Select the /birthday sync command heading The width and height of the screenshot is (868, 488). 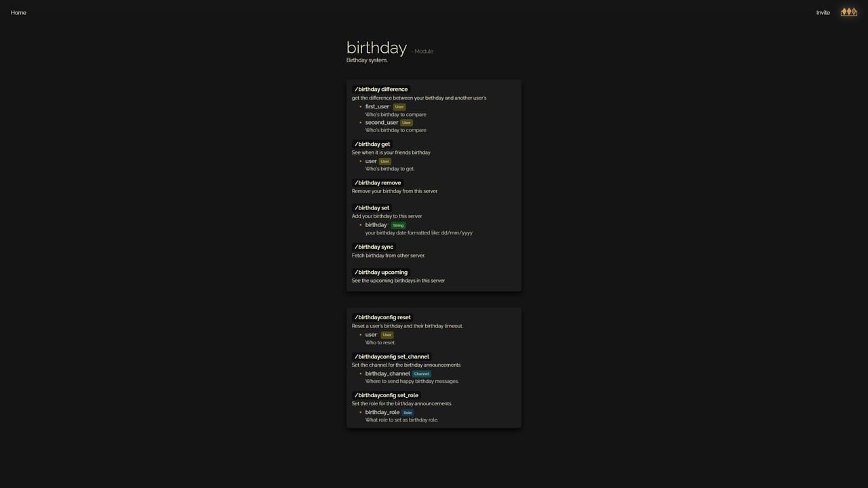click(x=374, y=247)
